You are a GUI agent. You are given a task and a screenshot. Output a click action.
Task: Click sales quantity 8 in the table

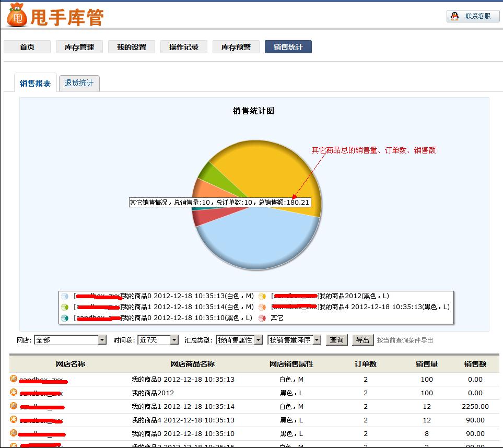pos(427,433)
